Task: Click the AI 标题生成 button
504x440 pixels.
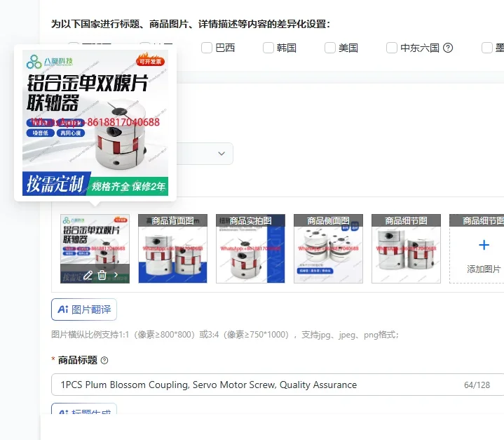Action: click(84, 409)
